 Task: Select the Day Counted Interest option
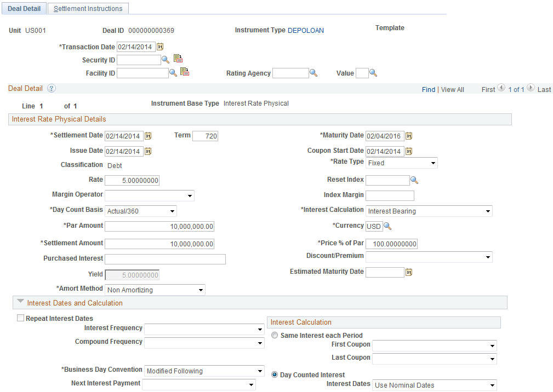274,374
